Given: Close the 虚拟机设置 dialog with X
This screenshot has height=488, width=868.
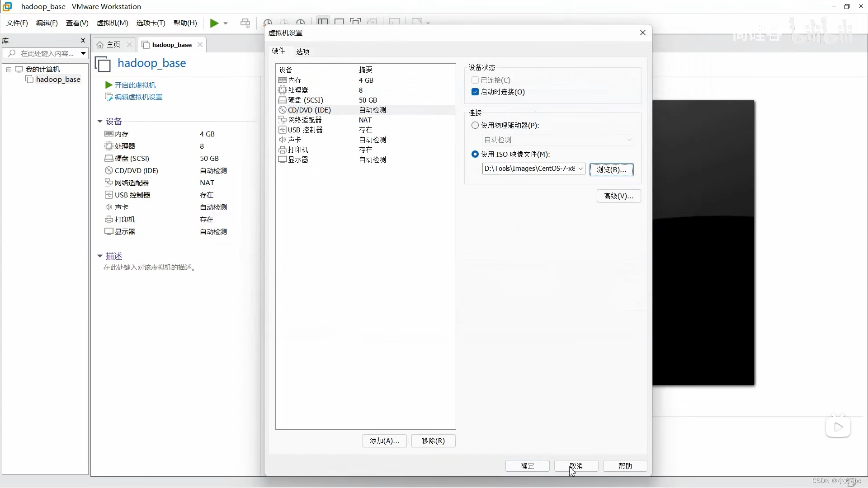Looking at the screenshot, I should pos(643,33).
